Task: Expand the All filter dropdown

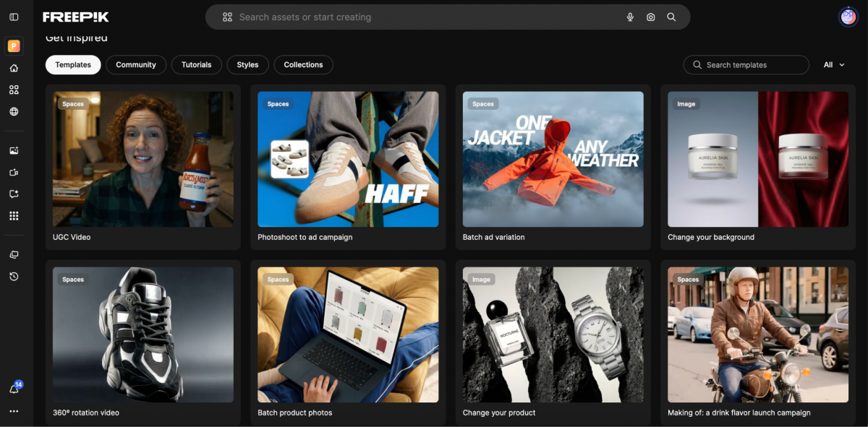Action: [834, 65]
